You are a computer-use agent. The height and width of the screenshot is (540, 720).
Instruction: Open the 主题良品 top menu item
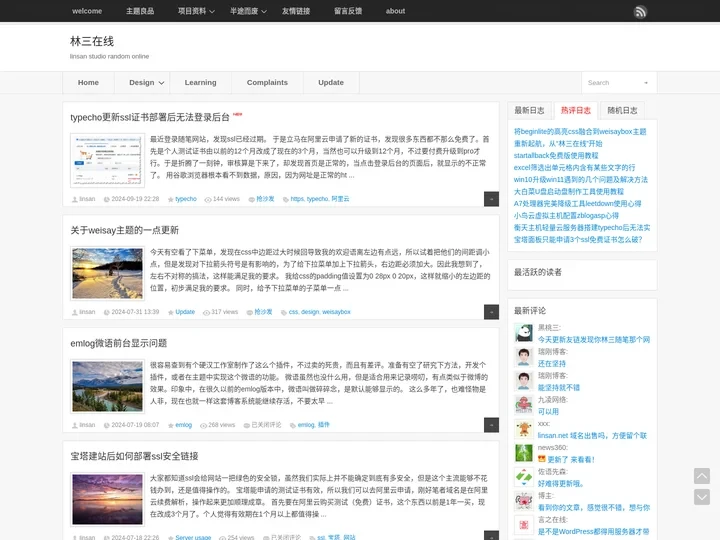pyautogui.click(x=140, y=11)
